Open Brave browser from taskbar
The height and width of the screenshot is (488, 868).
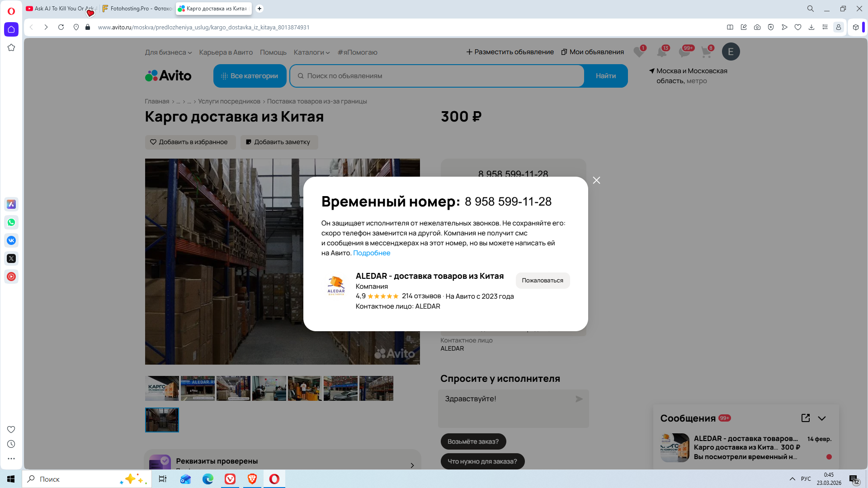252,479
